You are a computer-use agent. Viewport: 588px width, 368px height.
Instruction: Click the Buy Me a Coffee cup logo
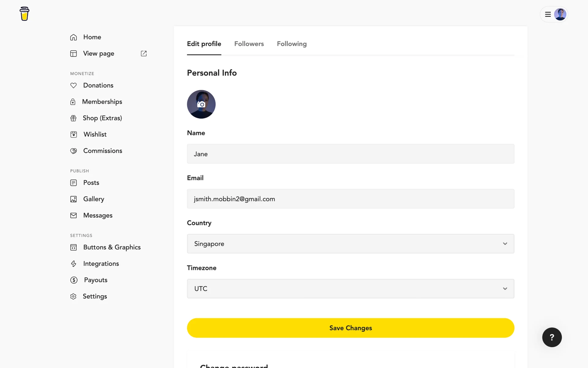(x=24, y=14)
